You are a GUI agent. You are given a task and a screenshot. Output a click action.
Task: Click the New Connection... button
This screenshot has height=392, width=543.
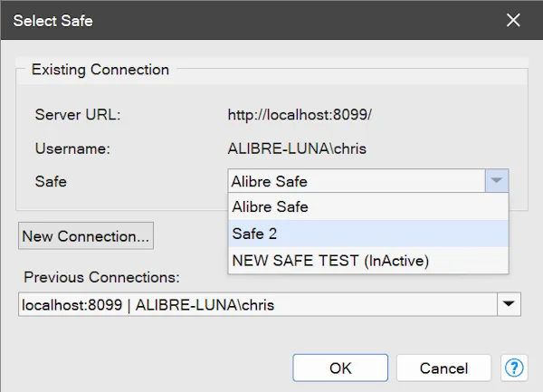(86, 235)
